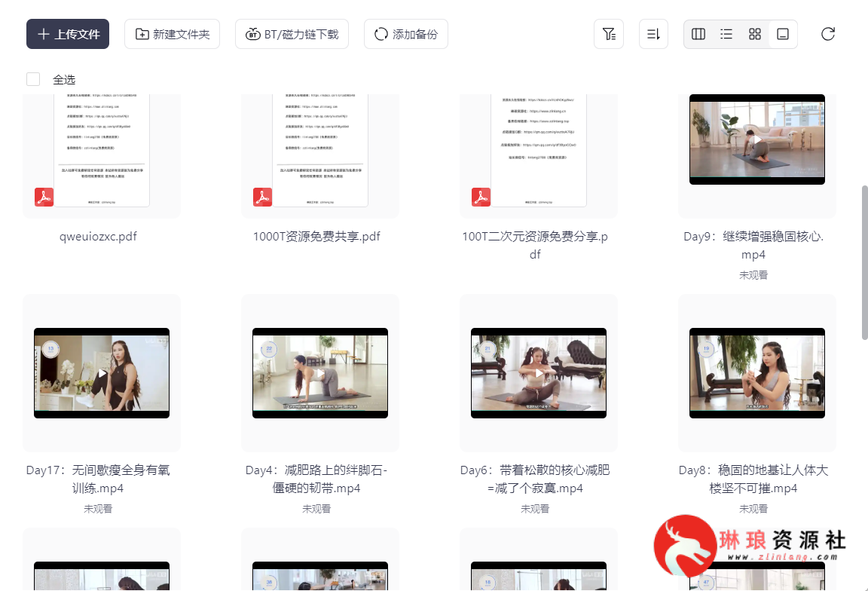This screenshot has height=591, width=868.
Task: Click the Day4：减肥路上的绊脚石 file name
Action: coord(316,479)
